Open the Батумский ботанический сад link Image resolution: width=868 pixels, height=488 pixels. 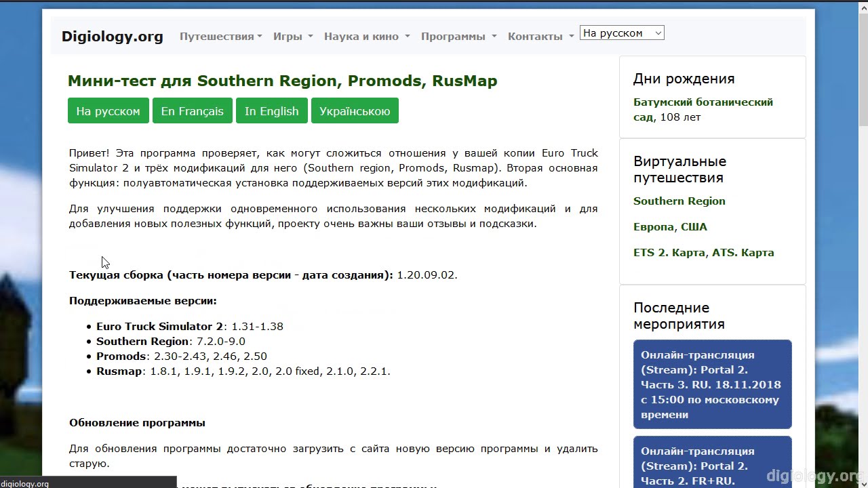click(703, 110)
